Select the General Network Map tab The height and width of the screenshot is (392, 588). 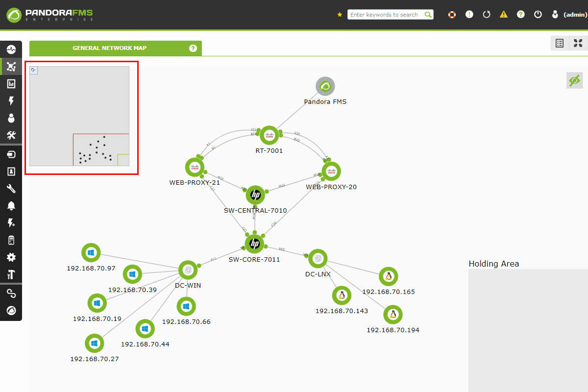[x=116, y=48]
